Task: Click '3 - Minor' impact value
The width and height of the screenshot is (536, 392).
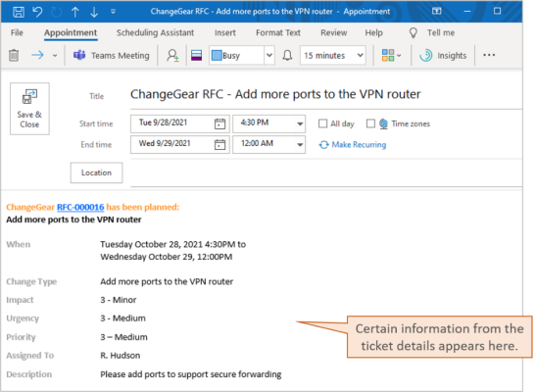Action: click(119, 300)
